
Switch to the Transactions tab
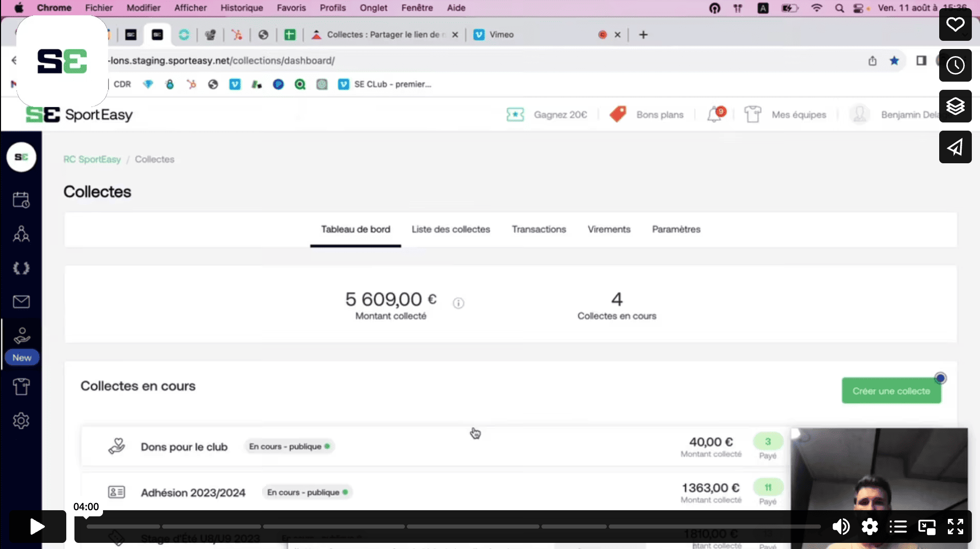[539, 229]
